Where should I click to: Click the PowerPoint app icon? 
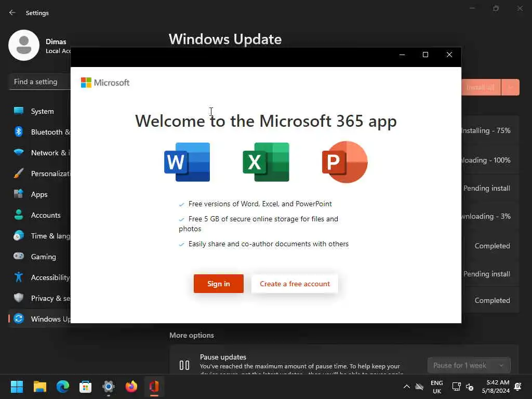tap(345, 162)
